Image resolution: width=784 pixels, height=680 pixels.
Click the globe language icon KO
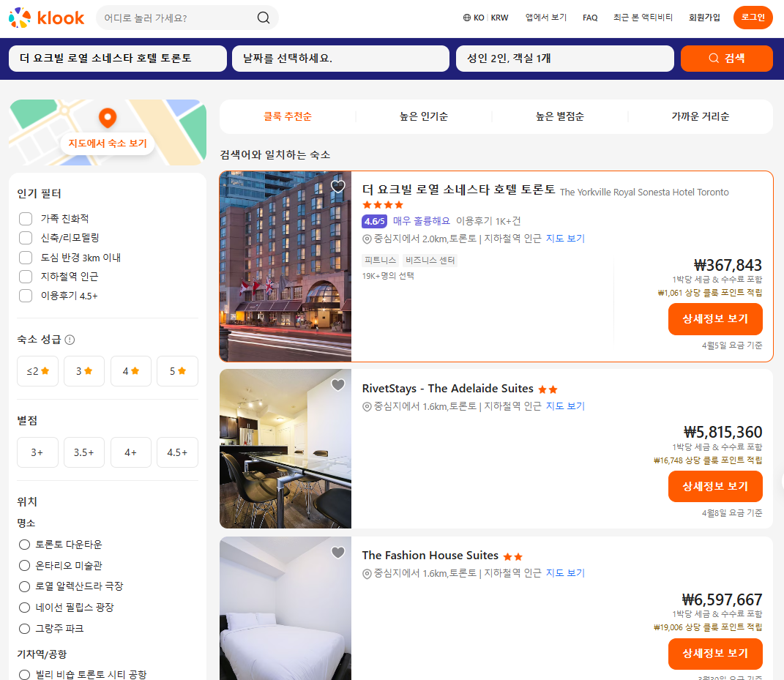click(467, 18)
